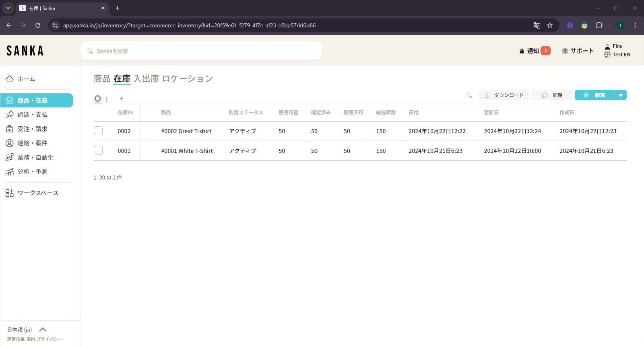This screenshot has width=644, height=346.
Task: Click the Google Translate icon in address bar
Action: click(537, 25)
